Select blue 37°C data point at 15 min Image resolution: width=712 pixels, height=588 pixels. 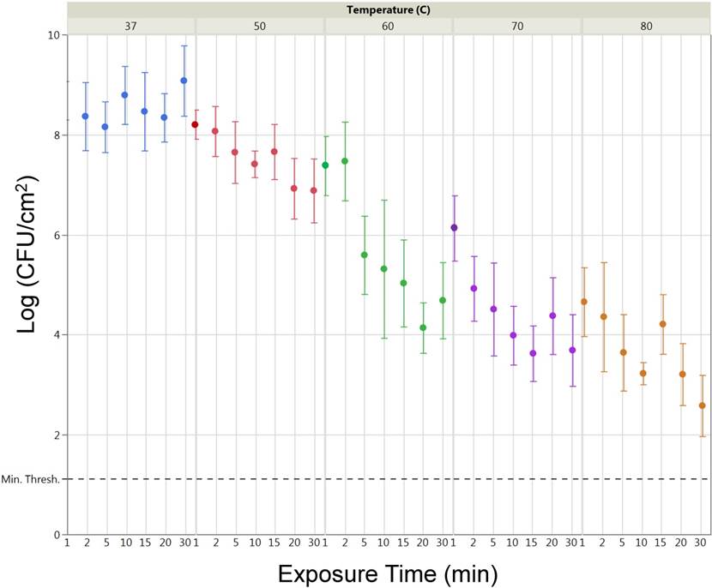coord(144,111)
